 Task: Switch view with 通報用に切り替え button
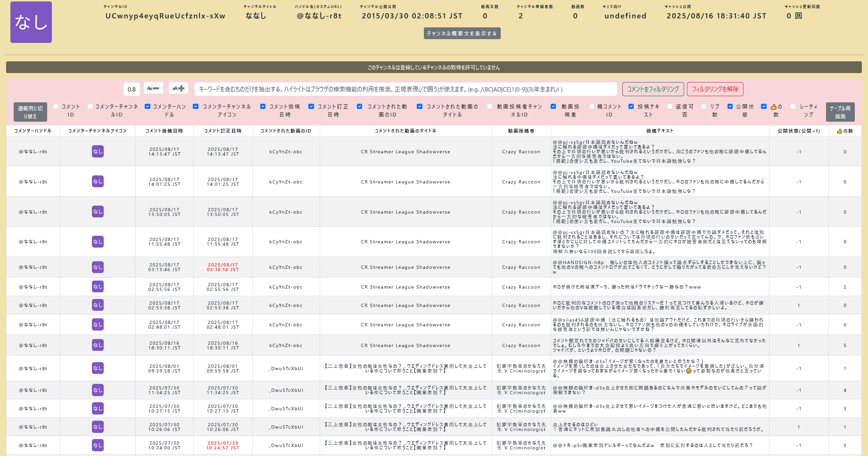point(30,112)
